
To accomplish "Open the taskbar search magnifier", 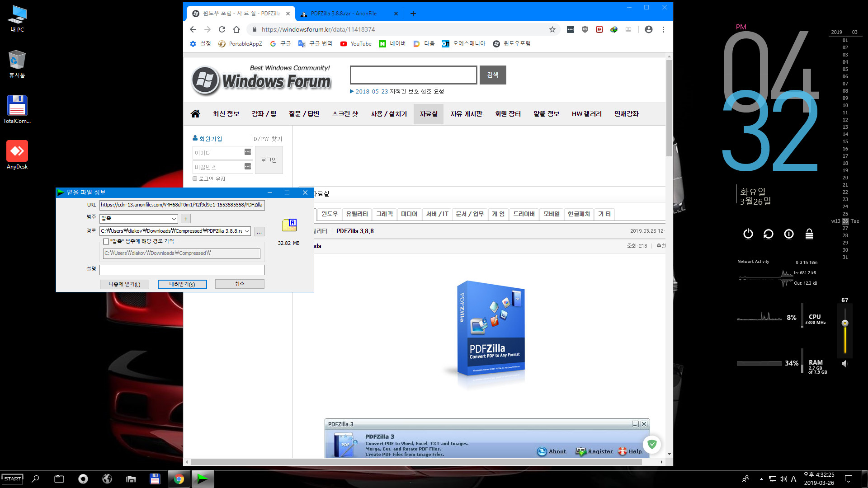I will 35,479.
